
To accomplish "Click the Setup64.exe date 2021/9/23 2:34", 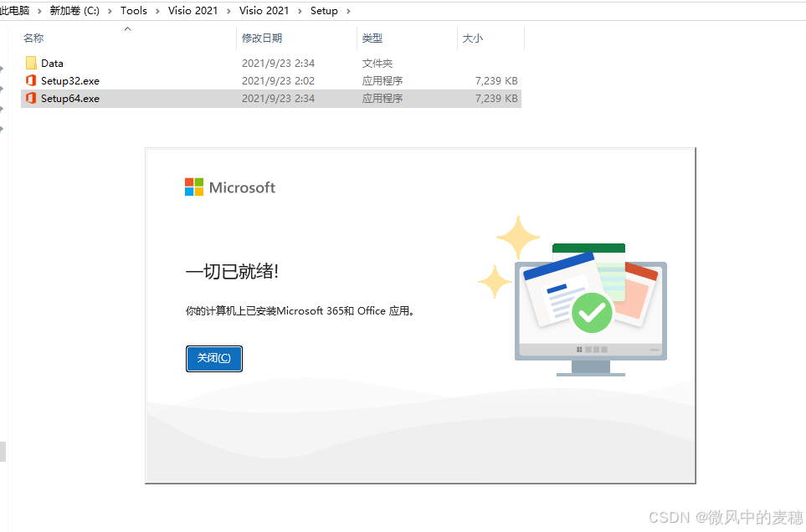I will tap(278, 98).
